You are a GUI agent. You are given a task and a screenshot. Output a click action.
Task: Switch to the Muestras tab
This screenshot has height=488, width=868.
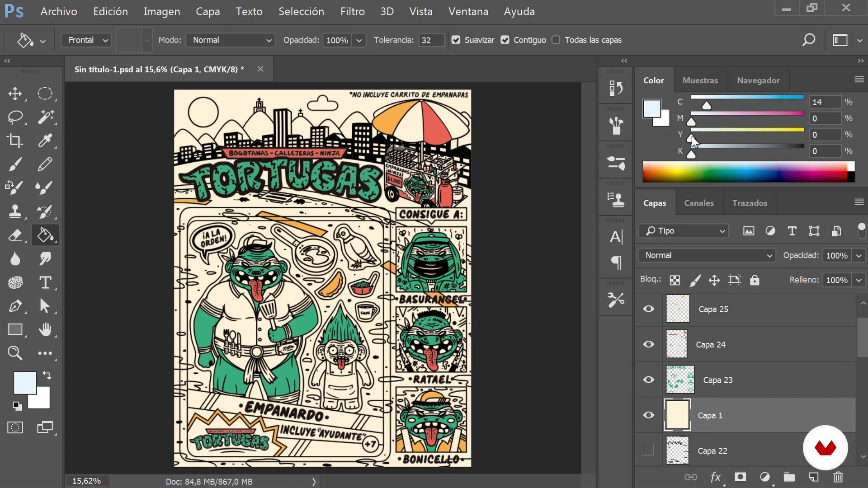pos(700,80)
